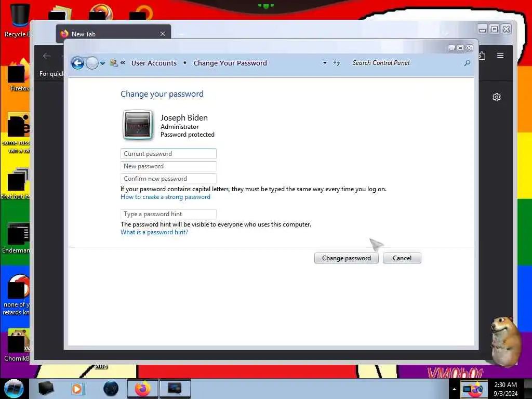Click Firefox back arrow button
This screenshot has height=399, width=532.
tap(47, 56)
